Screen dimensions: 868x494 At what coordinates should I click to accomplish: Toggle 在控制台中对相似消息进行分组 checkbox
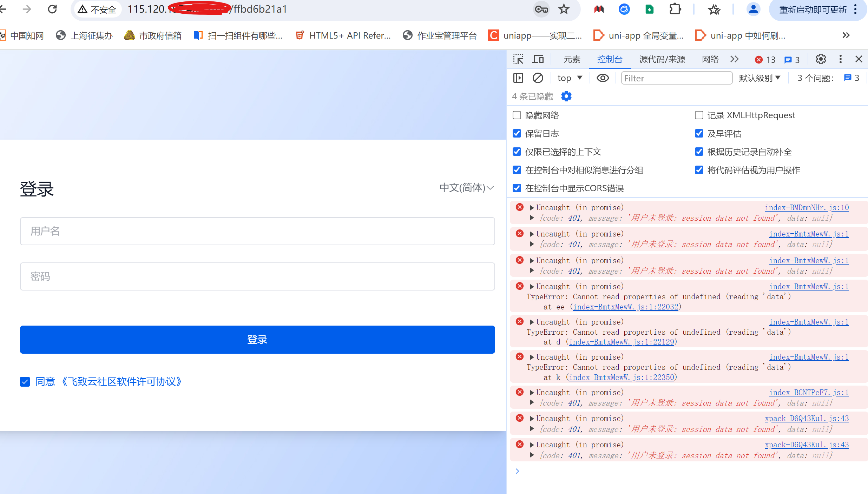517,170
